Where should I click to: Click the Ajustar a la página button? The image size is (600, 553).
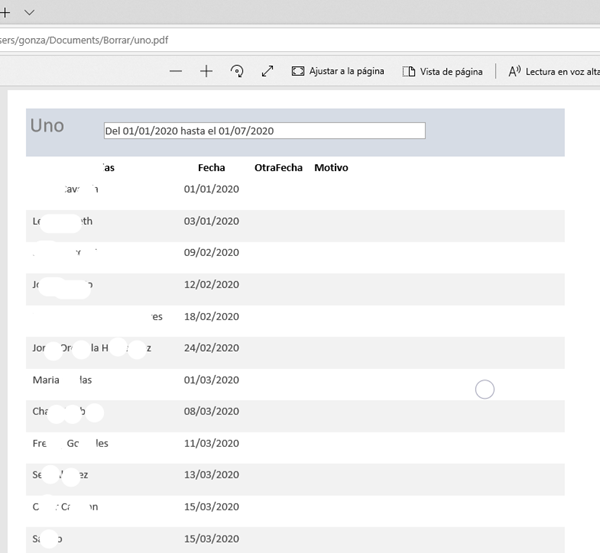click(338, 72)
